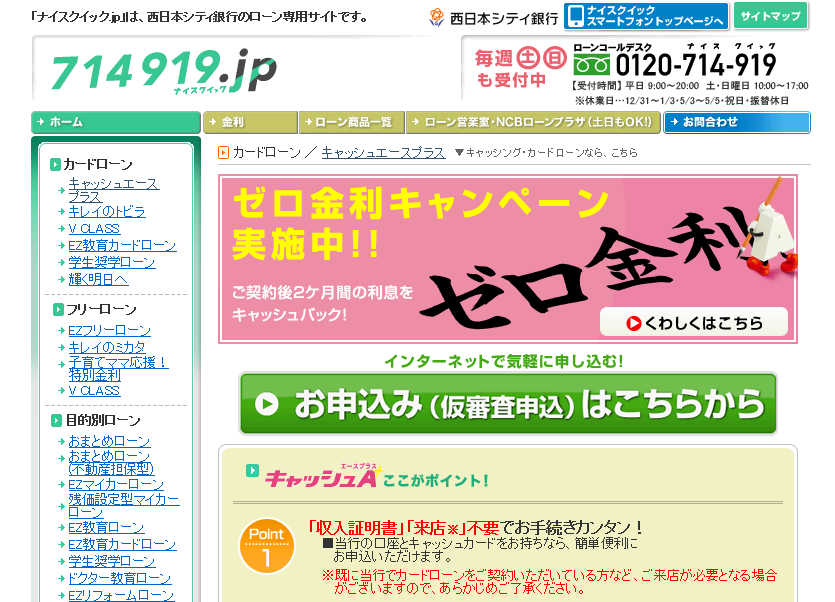Viewport: 835px width, 602px height.
Task: Click the カードローン sidebar section icon
Action: coord(55,165)
